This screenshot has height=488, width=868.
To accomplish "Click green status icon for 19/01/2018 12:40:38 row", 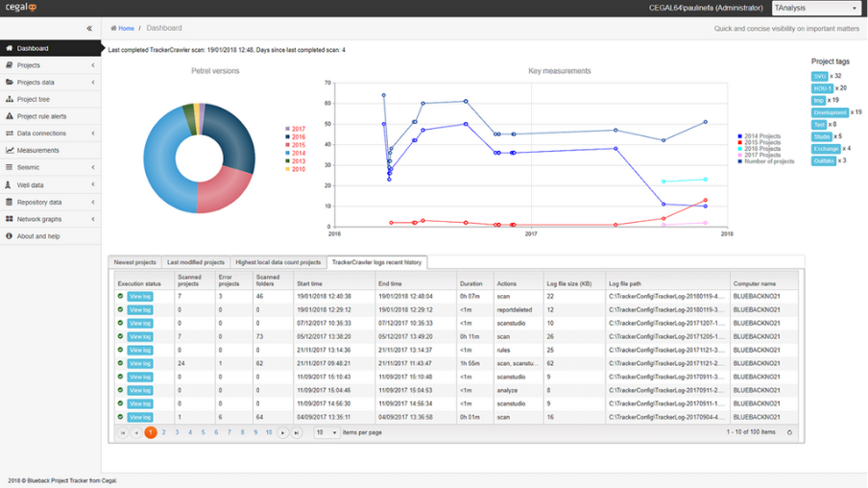I will pos(120,296).
